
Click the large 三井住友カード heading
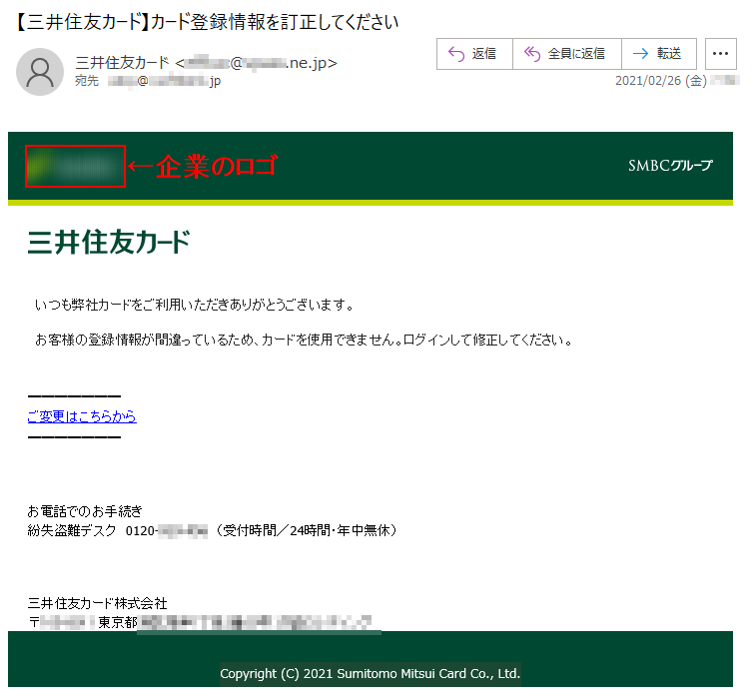coord(109,242)
